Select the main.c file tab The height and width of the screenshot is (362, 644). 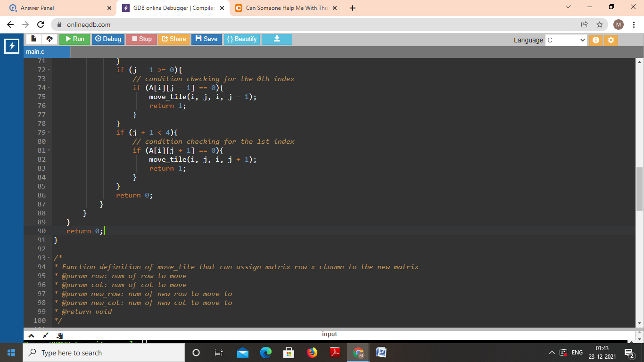(35, 51)
